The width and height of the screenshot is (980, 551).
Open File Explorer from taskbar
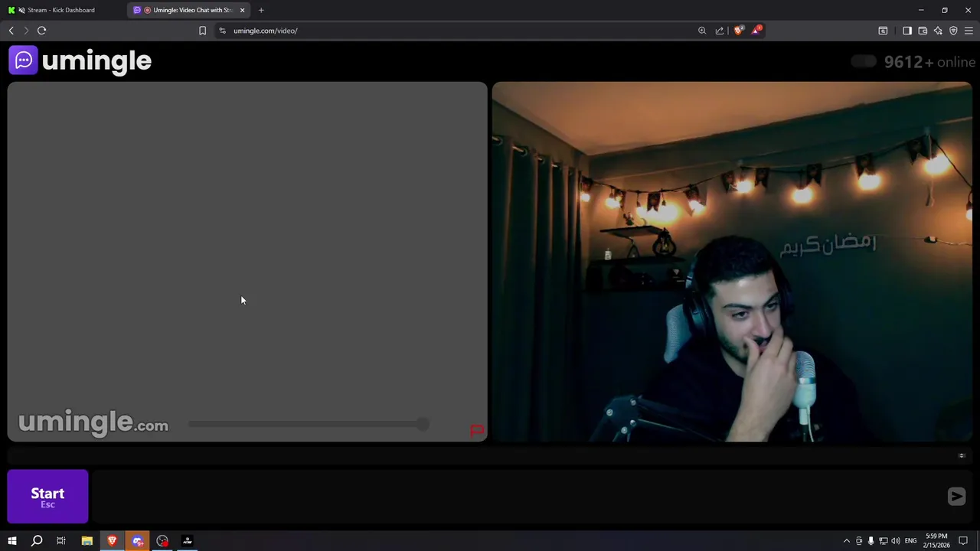coord(87,541)
